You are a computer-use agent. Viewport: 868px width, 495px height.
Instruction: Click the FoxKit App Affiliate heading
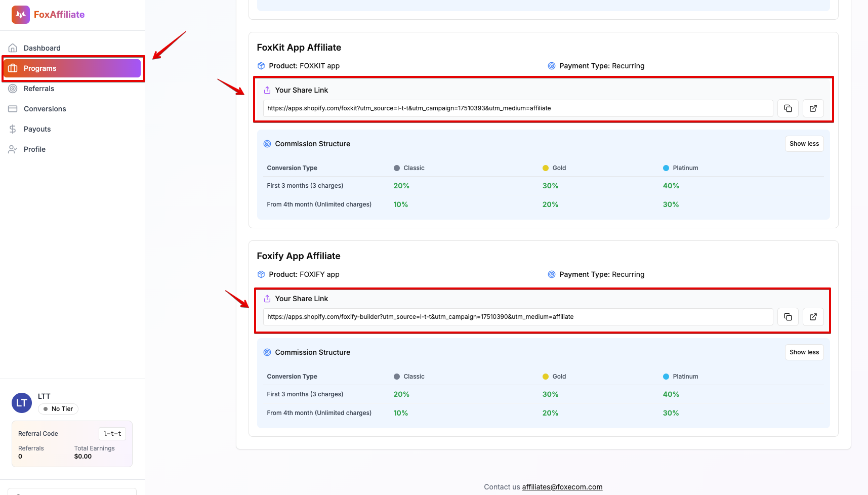tap(299, 48)
